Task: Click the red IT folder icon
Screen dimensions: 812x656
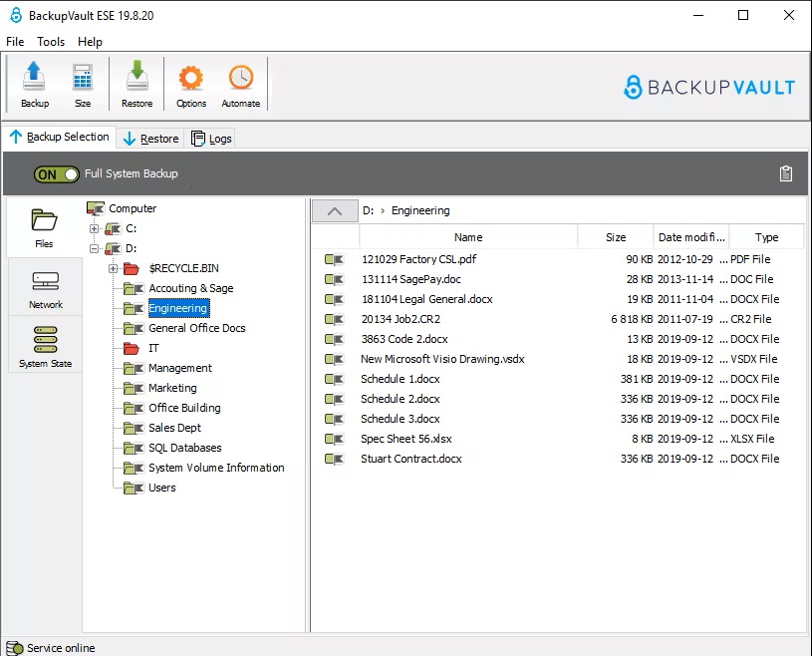Action: pos(132,348)
